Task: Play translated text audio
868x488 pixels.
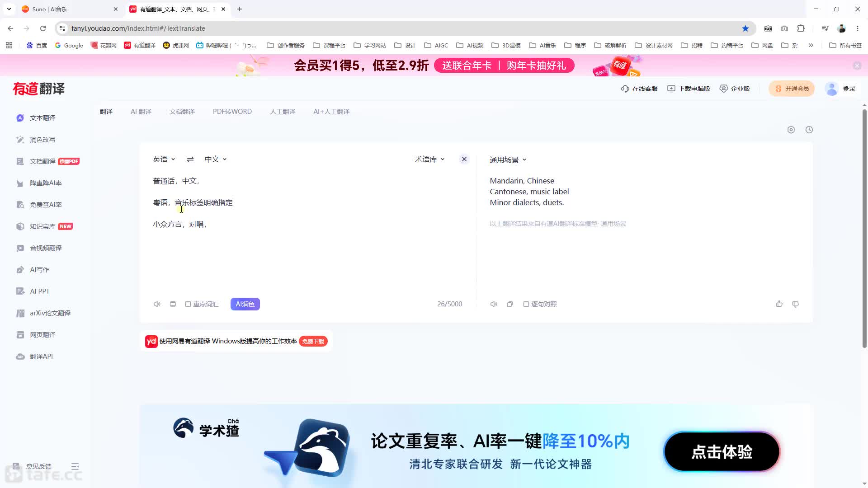Action: [x=494, y=304]
